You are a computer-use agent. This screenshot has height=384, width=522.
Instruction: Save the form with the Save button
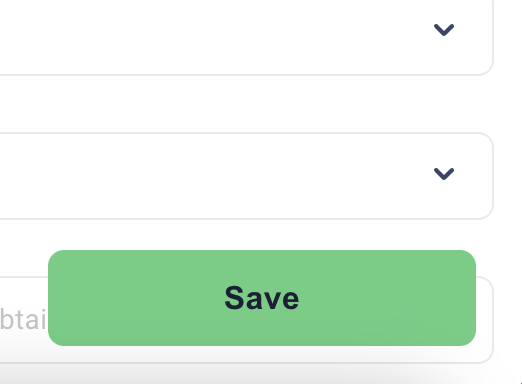[262, 298]
